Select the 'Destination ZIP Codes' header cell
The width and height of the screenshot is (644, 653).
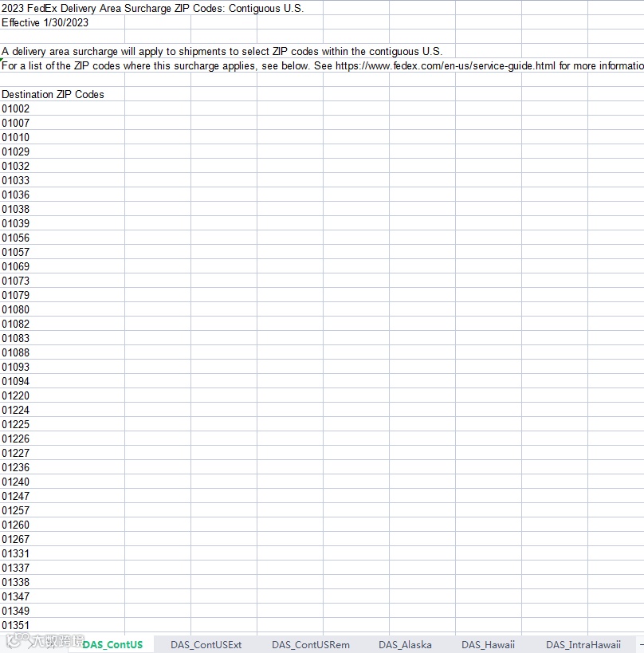(x=62, y=94)
